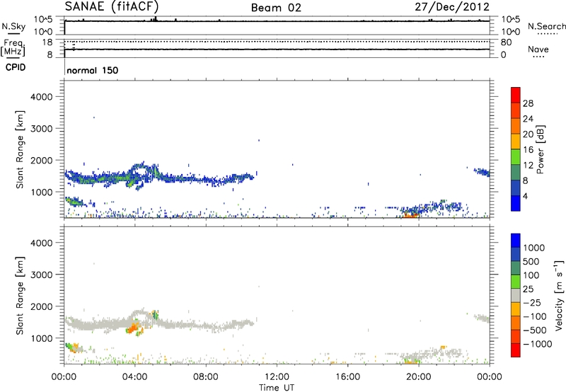Click the date 27/Dec/2012
566x392 pixels.
[452, 7]
